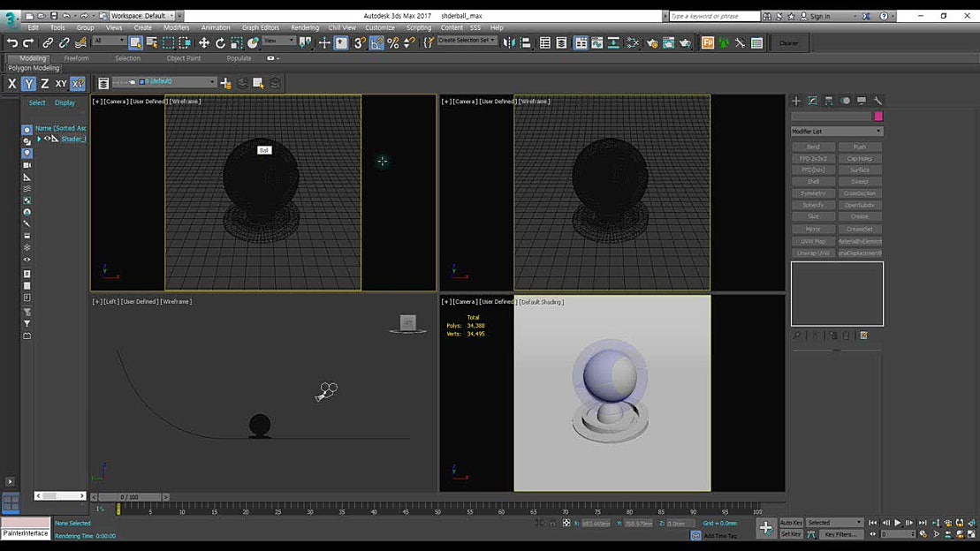
Task: Switch to the Freeform ribbon tab
Action: click(77, 57)
